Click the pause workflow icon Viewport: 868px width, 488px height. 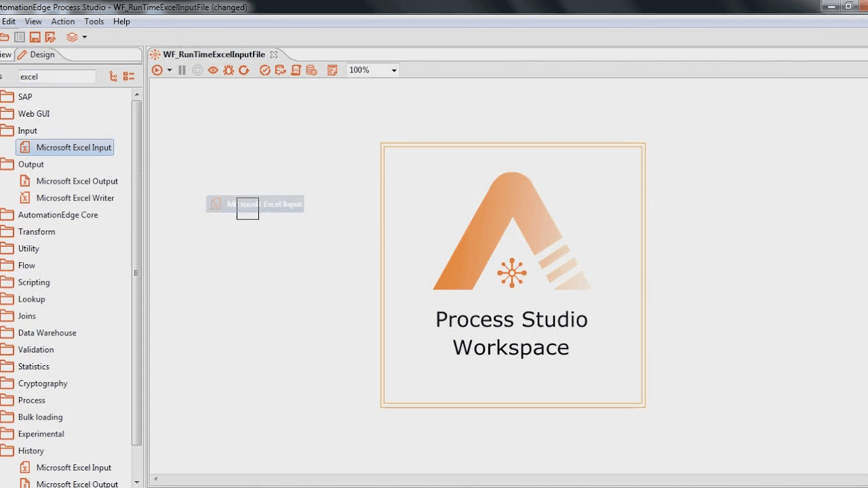[182, 70]
